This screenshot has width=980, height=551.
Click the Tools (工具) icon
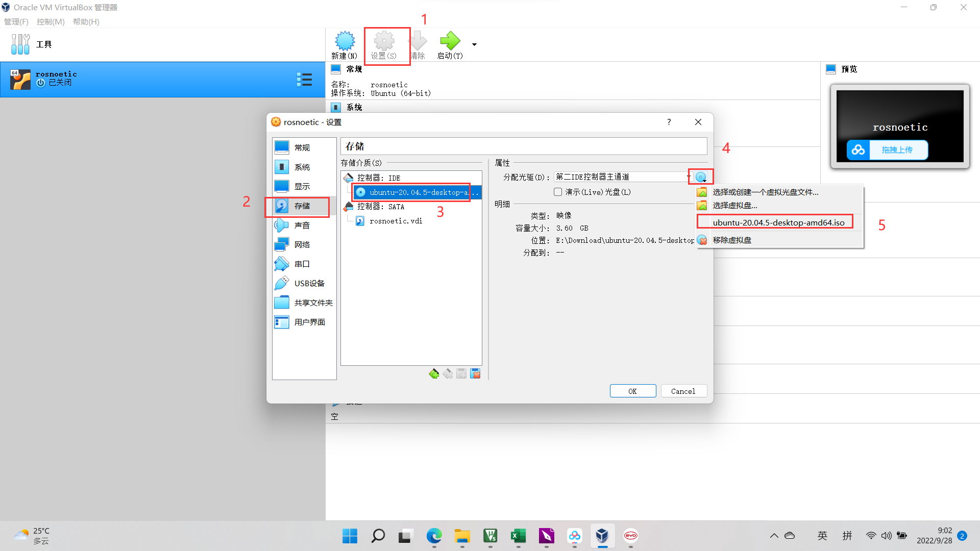20,44
